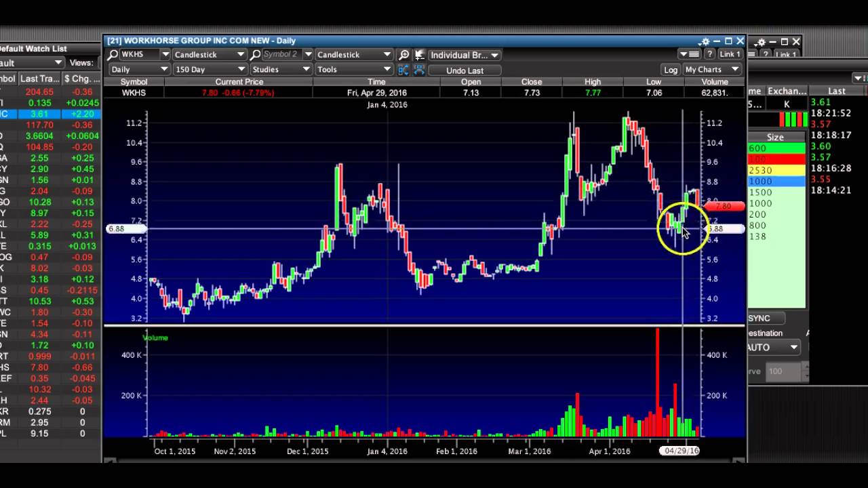Open the Individual Br... dropdown
Viewport: 868px width, 488px height.
[465, 55]
